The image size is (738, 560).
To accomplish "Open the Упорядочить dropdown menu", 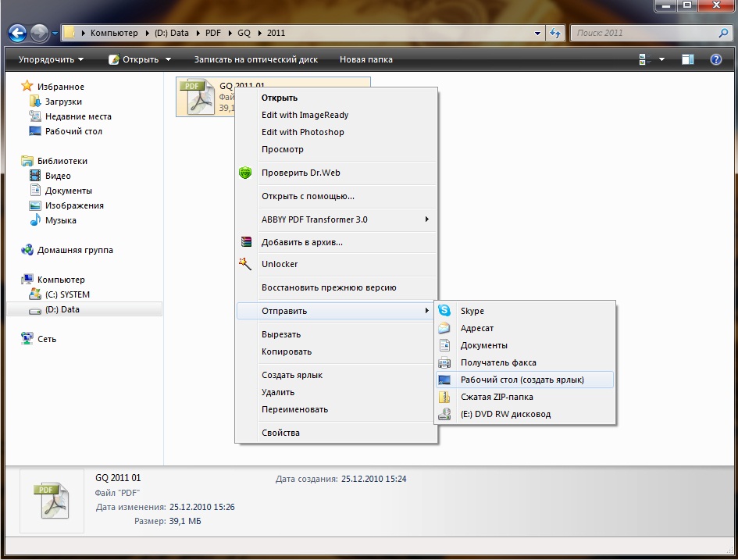I will (51, 60).
